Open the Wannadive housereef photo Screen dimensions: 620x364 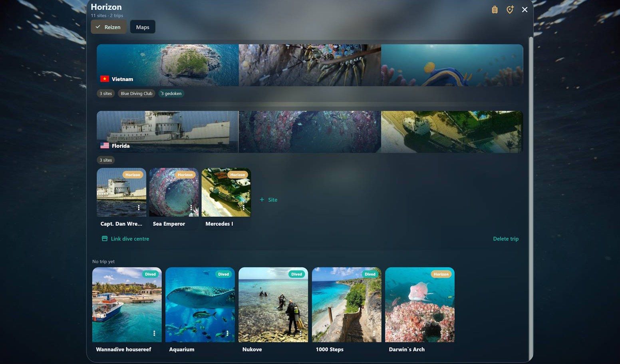coord(127,306)
